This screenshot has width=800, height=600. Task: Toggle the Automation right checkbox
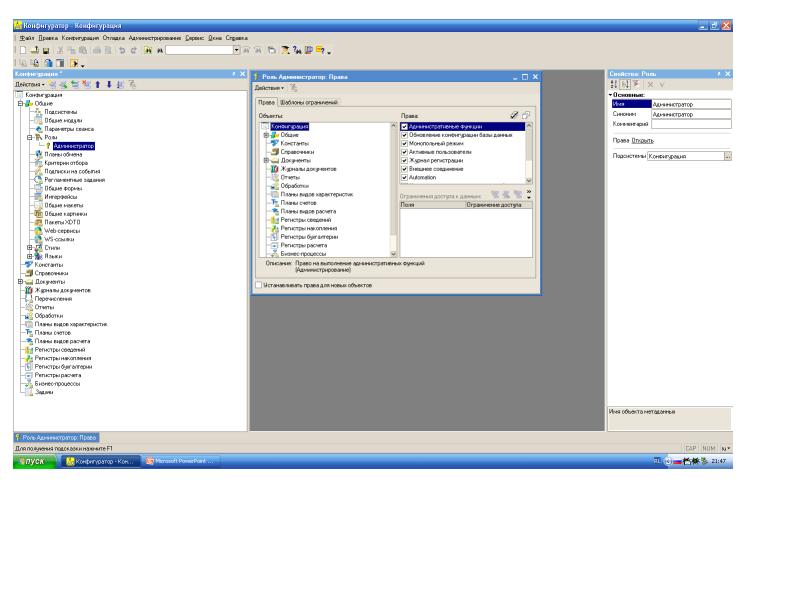[x=404, y=178]
